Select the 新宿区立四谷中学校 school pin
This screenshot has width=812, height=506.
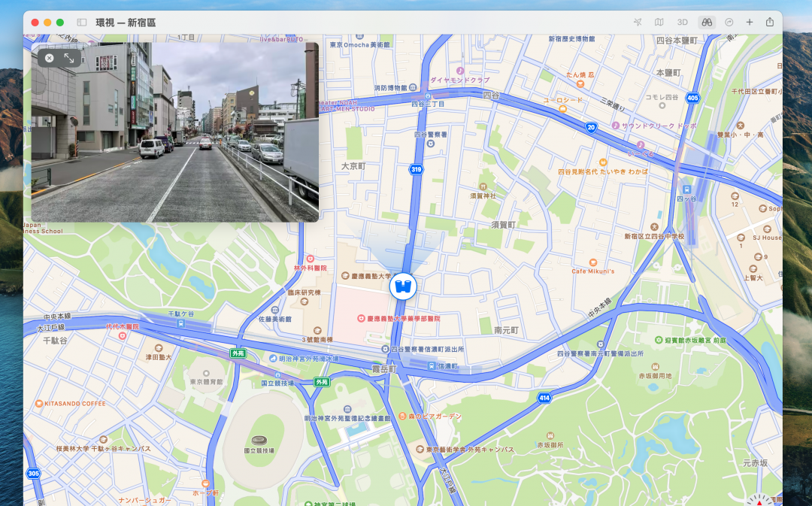655,227
